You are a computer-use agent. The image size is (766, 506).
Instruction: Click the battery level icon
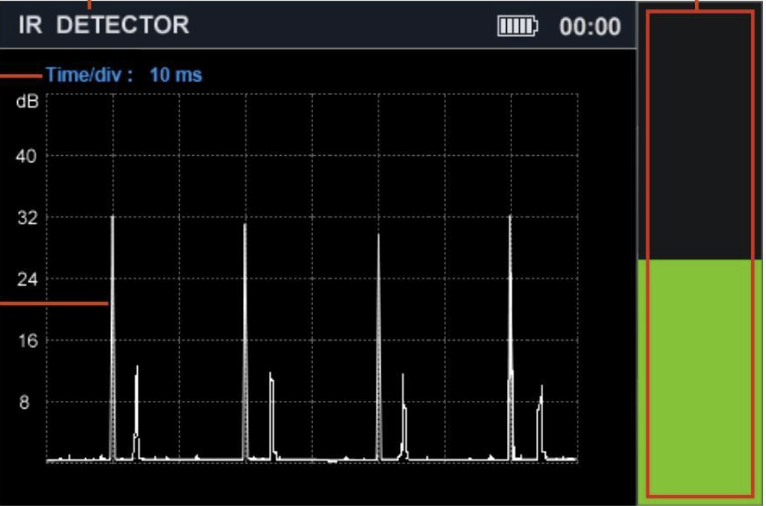517,26
